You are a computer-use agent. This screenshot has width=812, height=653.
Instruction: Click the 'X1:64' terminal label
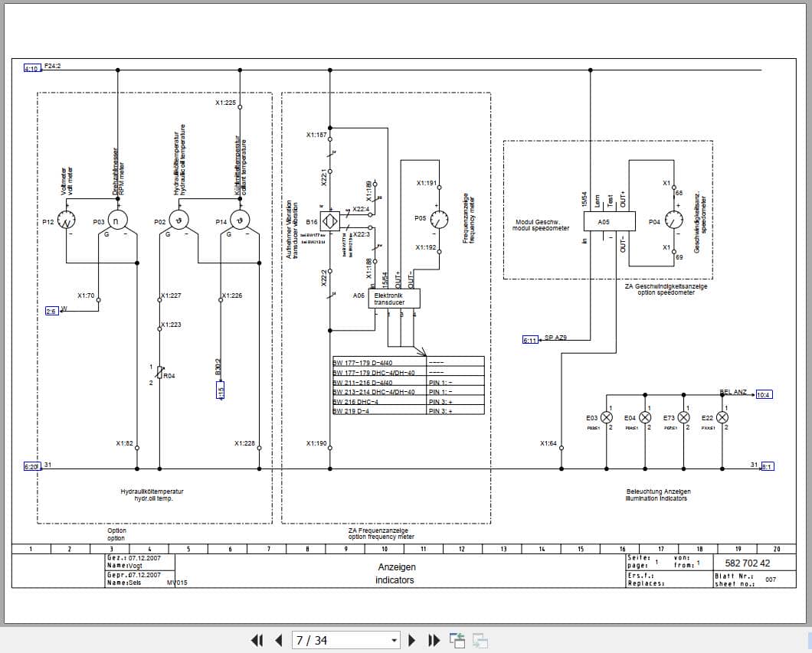point(548,443)
